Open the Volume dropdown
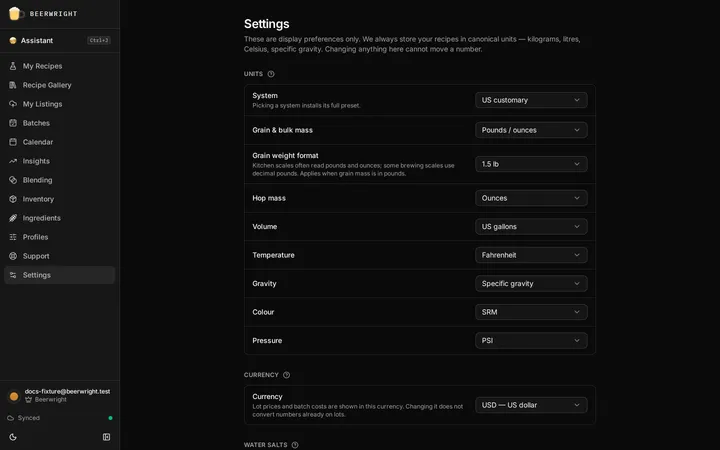The image size is (720, 450). coord(531,226)
